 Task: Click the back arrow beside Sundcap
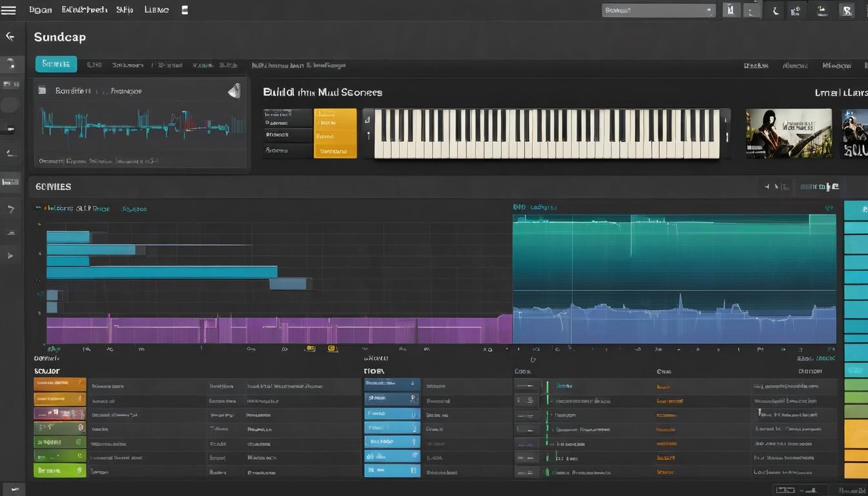point(10,37)
